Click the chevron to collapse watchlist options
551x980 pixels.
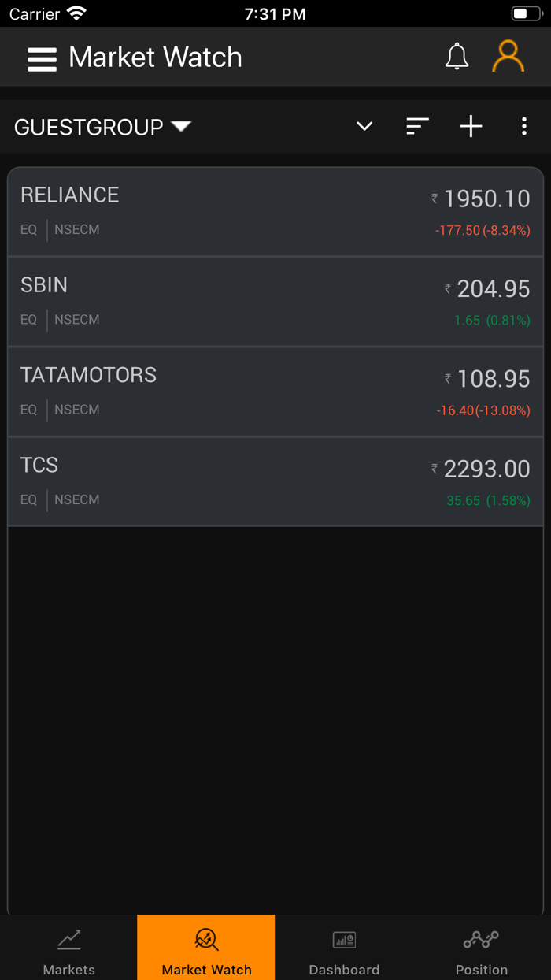364,126
